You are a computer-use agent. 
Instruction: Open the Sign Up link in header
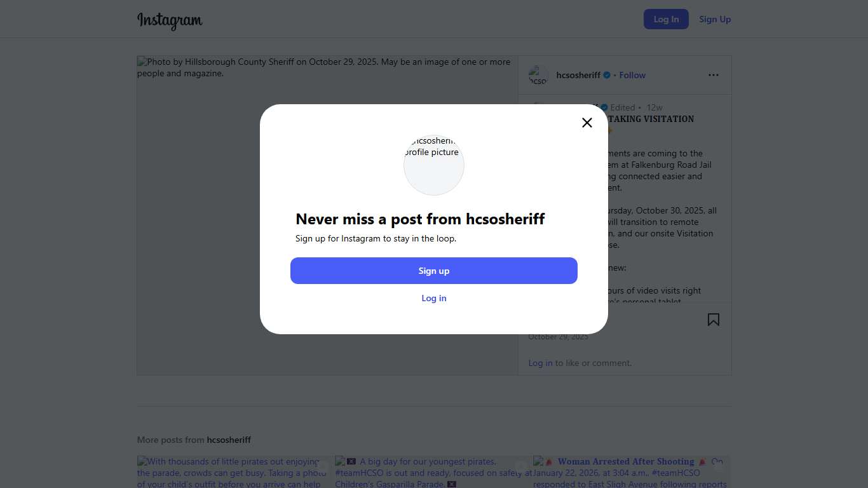[715, 19]
